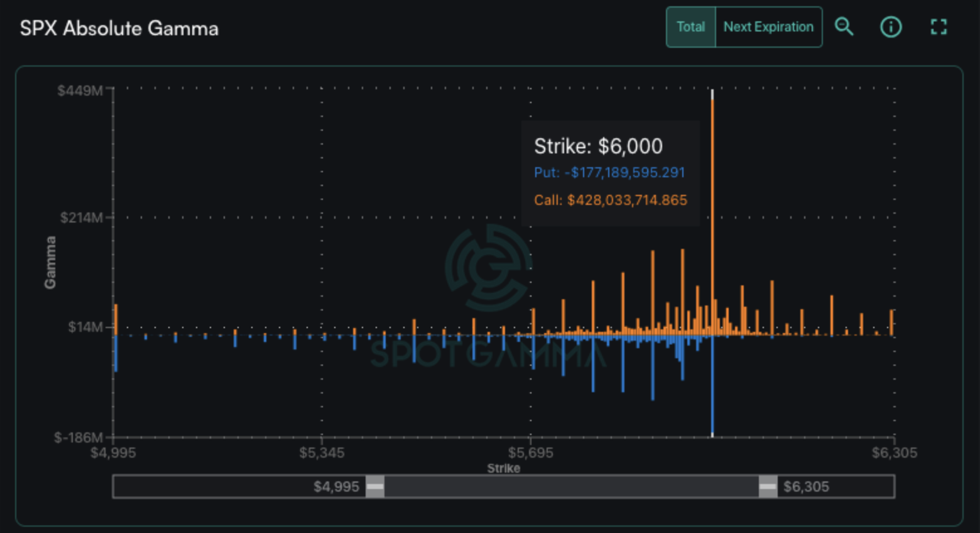The height and width of the screenshot is (533, 980).
Task: Show chart info via circled i icon
Action: (891, 26)
